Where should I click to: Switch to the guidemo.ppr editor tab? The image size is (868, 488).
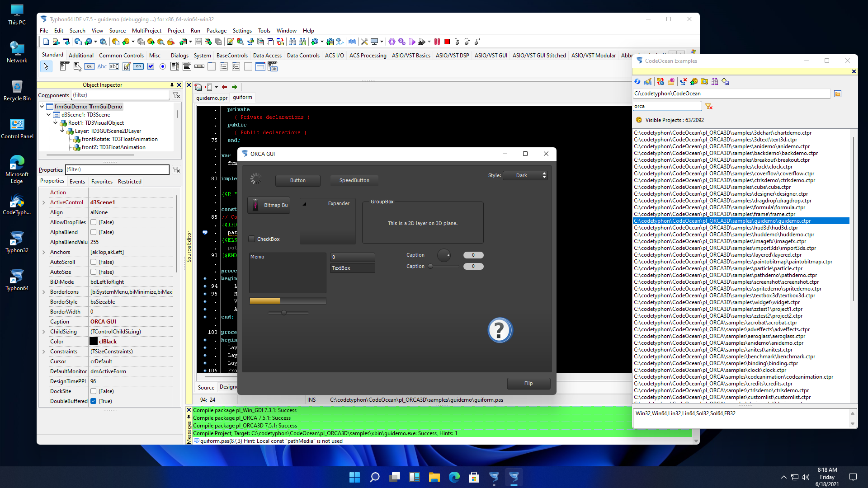tap(212, 98)
